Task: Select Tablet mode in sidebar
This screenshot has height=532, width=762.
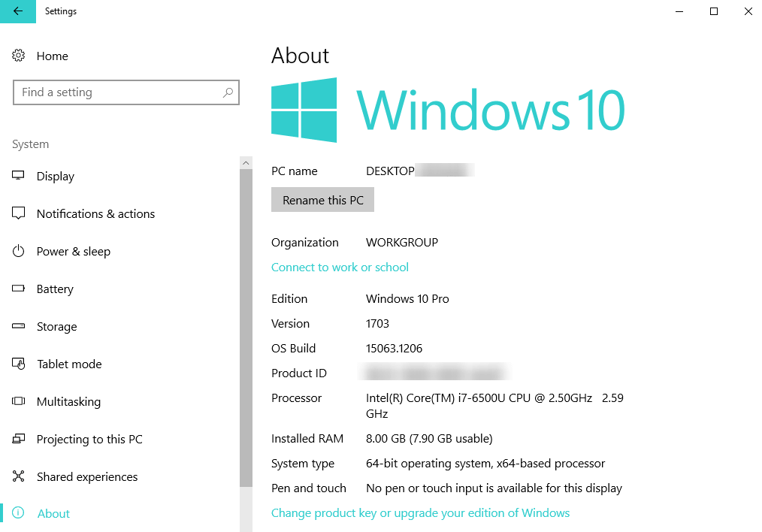Action: pyautogui.click(x=69, y=364)
